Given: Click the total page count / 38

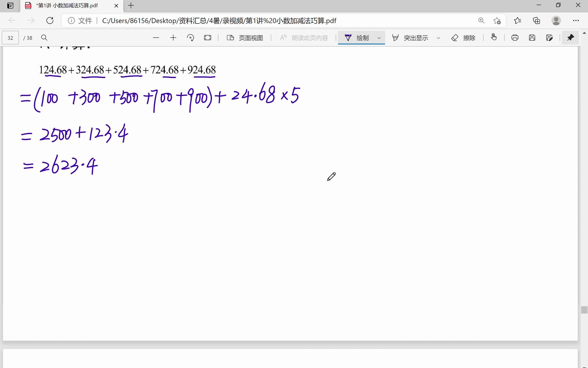Looking at the screenshot, I should pyautogui.click(x=28, y=38).
